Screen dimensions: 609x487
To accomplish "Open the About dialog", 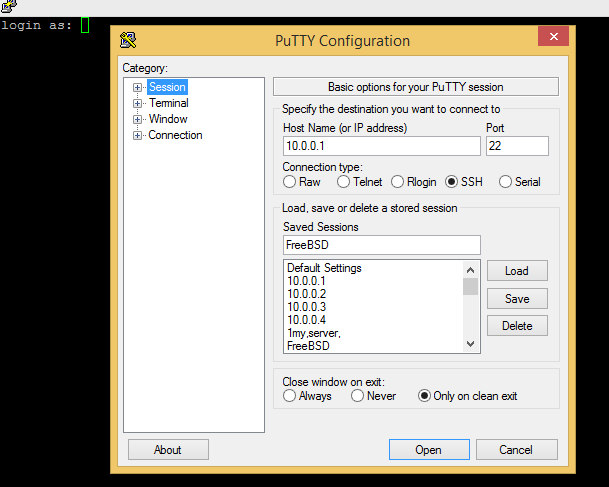I will [x=168, y=450].
